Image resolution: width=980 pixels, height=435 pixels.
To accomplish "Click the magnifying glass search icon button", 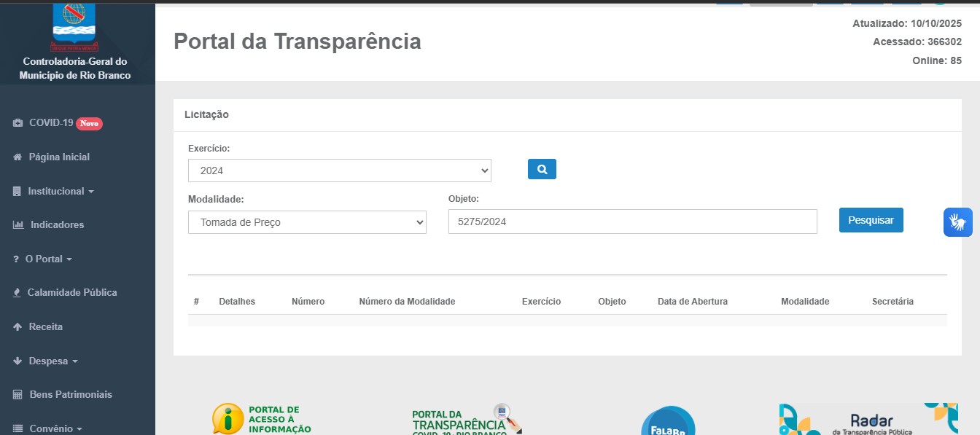I will [x=542, y=169].
